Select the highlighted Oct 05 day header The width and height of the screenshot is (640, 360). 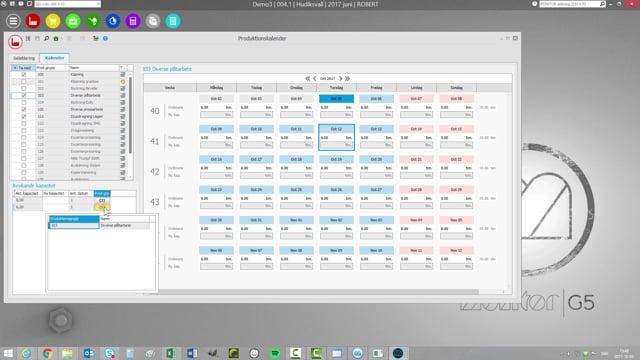(x=336, y=99)
